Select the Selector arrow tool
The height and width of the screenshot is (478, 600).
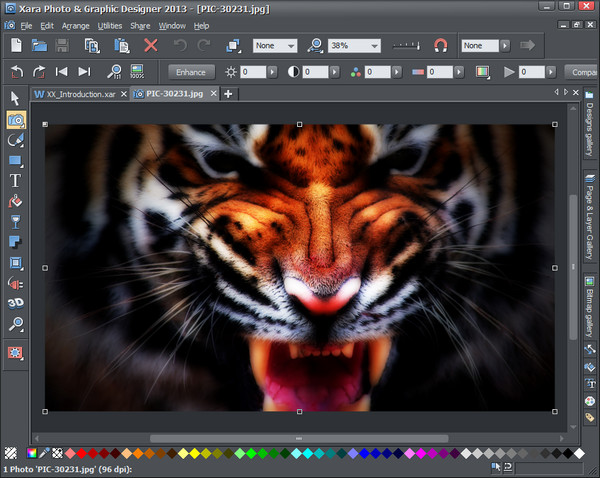click(x=15, y=98)
